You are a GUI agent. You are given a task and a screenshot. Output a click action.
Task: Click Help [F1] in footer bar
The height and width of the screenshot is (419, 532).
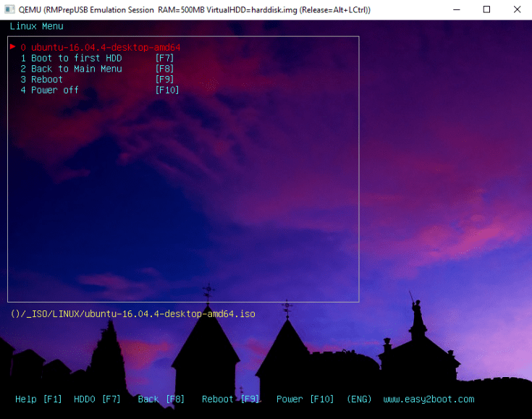coord(38,399)
